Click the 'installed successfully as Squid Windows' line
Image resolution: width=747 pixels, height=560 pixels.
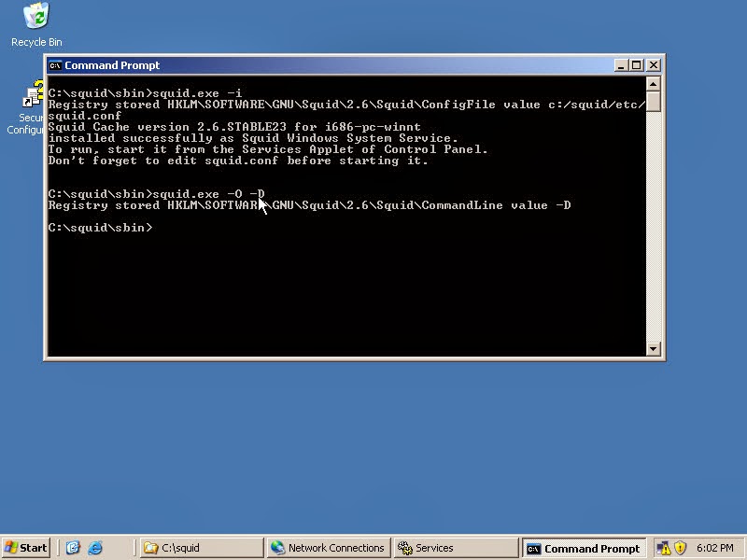[x=253, y=138]
